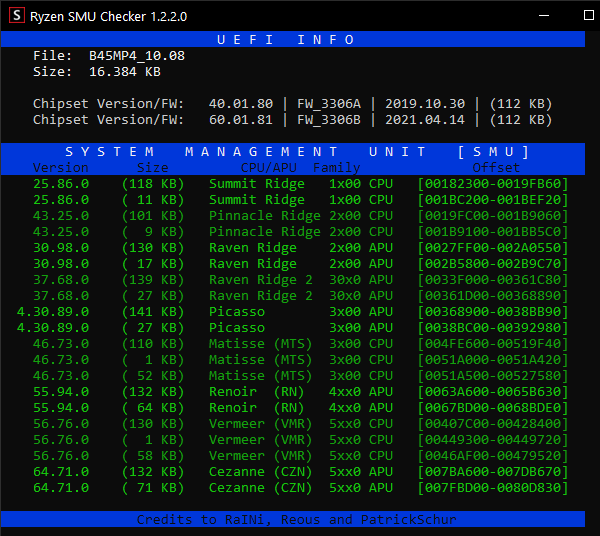Click the firmware date 2019.10.30

point(425,104)
